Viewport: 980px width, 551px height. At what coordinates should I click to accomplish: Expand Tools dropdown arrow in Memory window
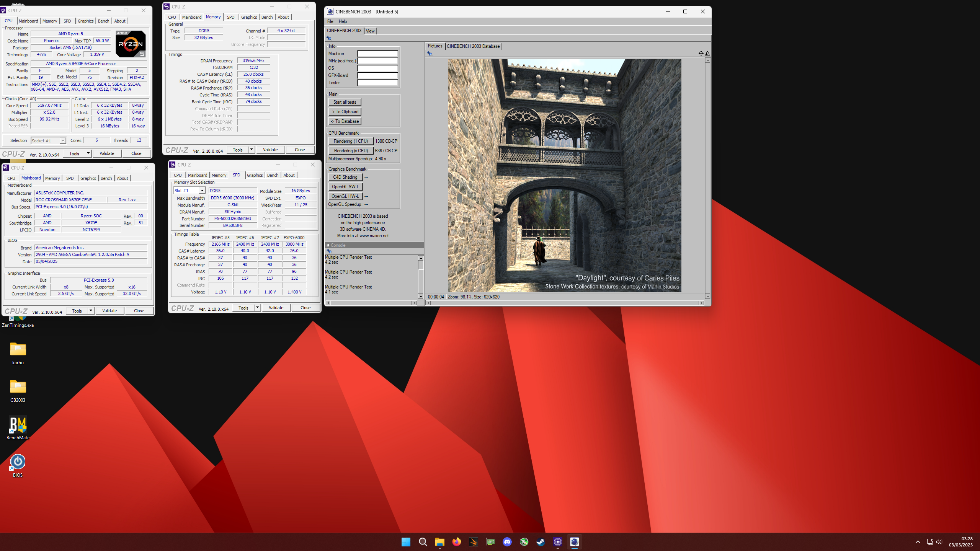pos(252,150)
